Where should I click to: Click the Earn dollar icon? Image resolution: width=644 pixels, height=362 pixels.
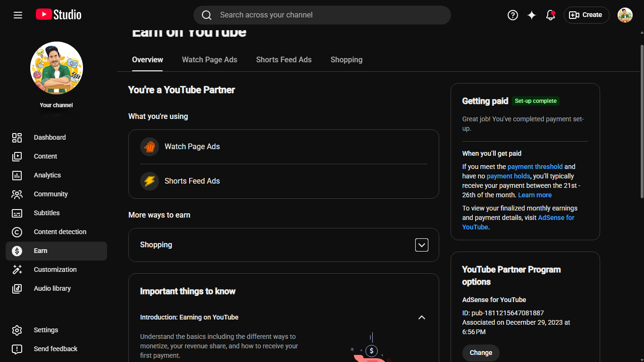(x=17, y=251)
